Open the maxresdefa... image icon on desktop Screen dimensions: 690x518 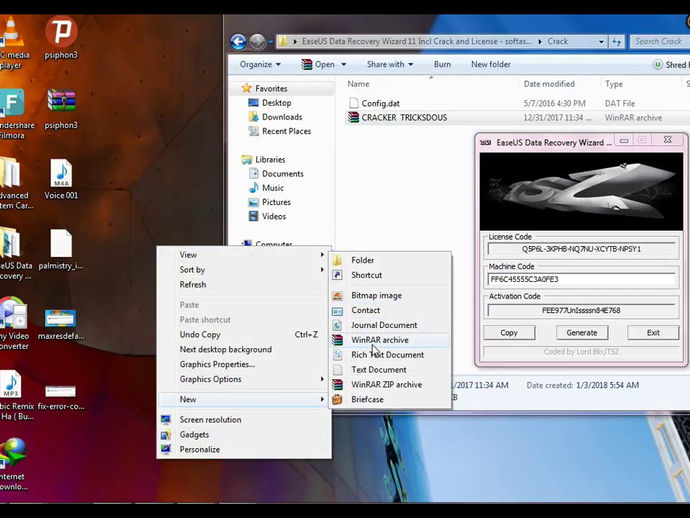tap(61, 323)
